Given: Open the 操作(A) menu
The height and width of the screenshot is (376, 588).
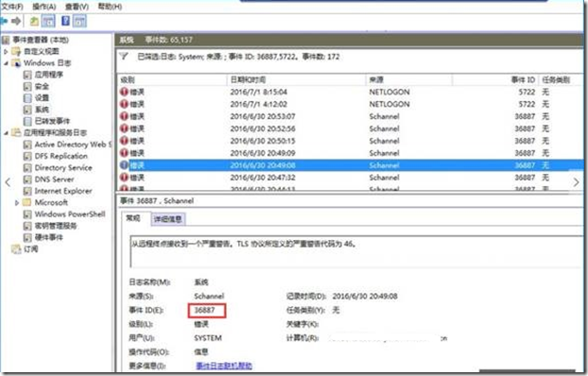Looking at the screenshot, I should (x=44, y=7).
